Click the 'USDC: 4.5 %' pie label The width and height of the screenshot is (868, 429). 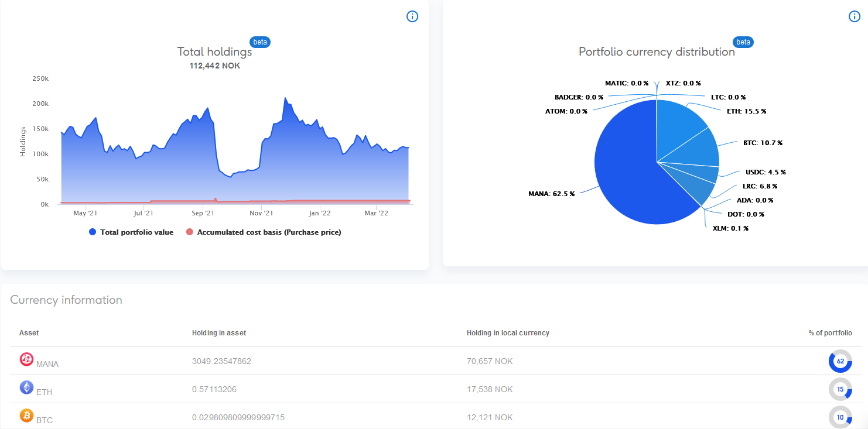[766, 173]
